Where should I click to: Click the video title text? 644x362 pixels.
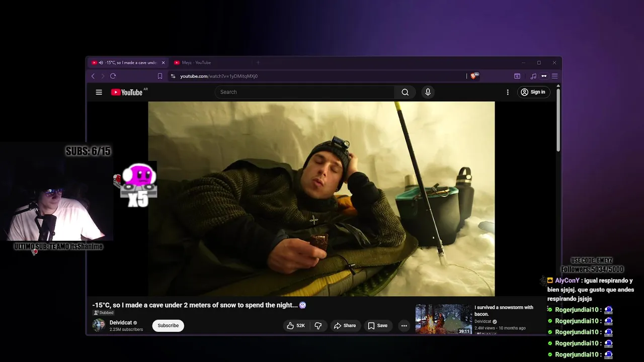coord(199,305)
